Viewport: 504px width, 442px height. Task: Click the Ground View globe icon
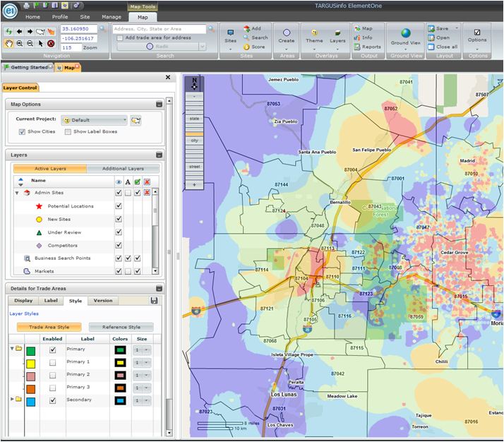(x=405, y=33)
